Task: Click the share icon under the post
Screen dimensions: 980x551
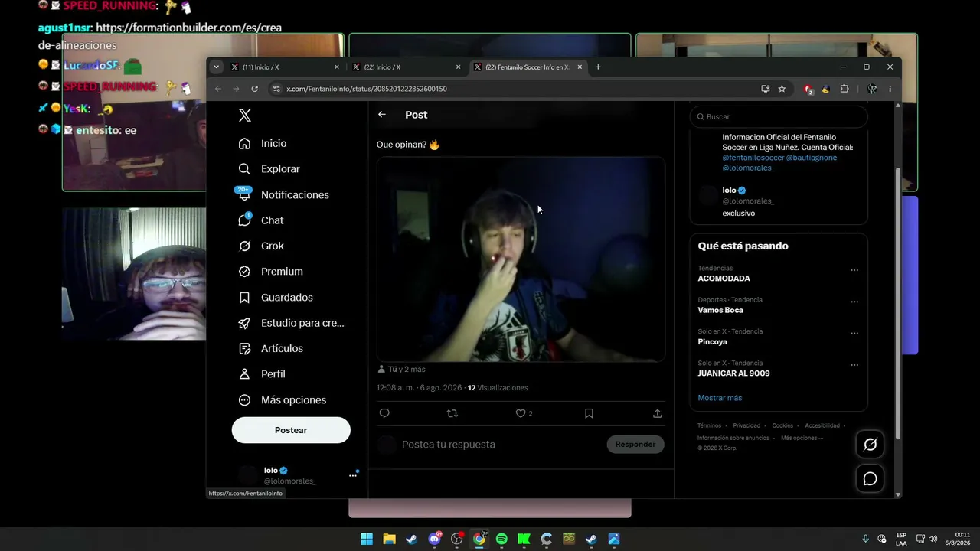Action: pos(657,413)
